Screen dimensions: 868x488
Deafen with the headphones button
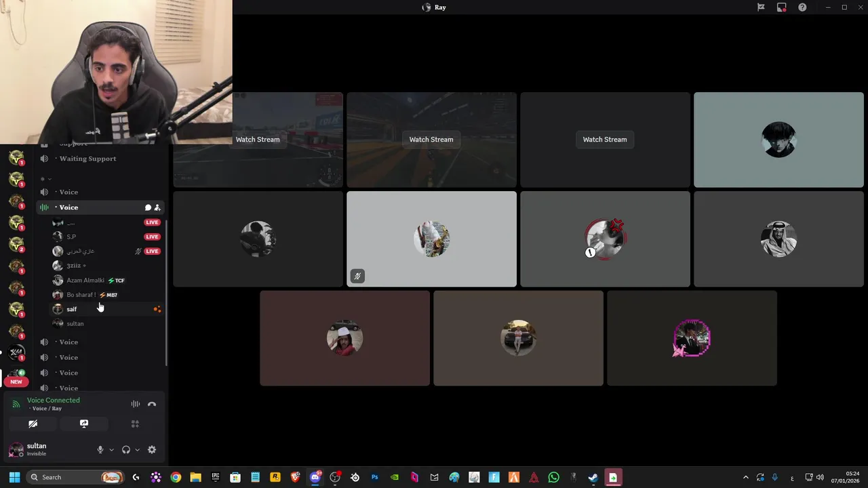[126, 449]
